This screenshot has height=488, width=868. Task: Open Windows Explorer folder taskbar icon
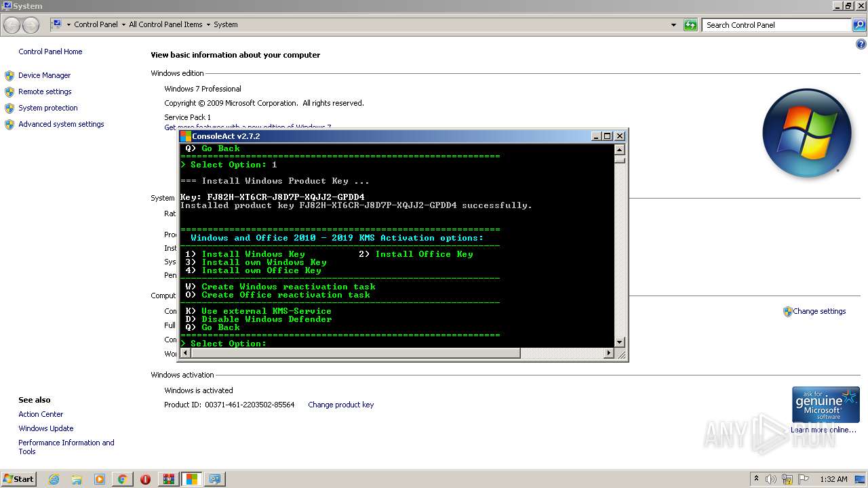[77, 479]
